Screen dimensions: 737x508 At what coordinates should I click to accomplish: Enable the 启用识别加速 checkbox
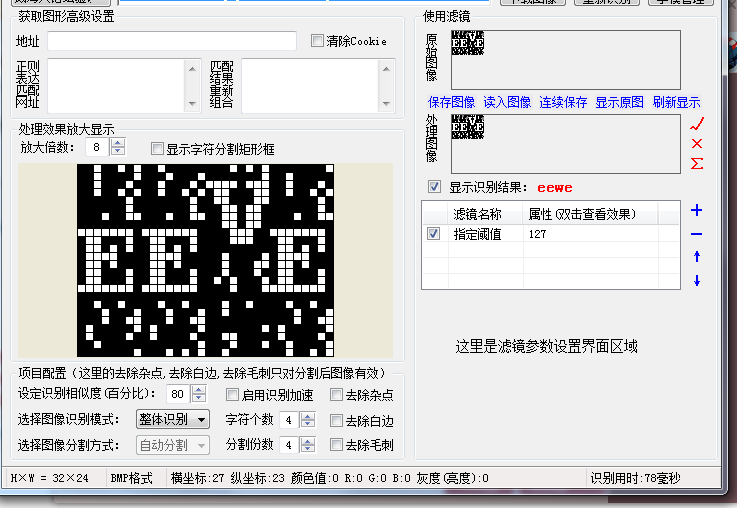[232, 394]
